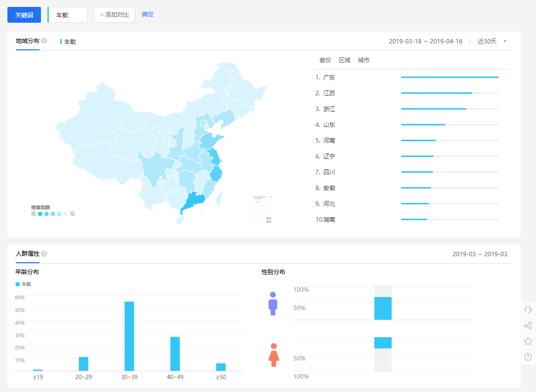The height and width of the screenshot is (392, 536).
Task: Click the 江苏 ranking bar
Action: pos(450,93)
